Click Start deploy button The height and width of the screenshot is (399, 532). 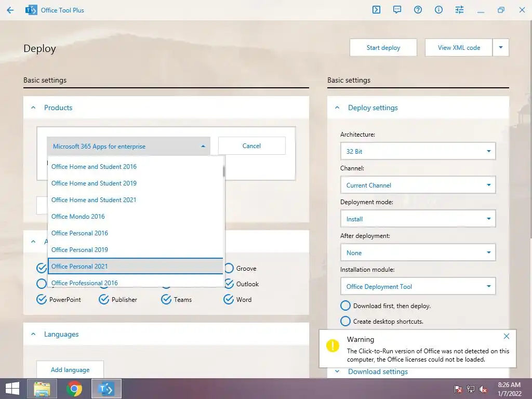pos(383,47)
